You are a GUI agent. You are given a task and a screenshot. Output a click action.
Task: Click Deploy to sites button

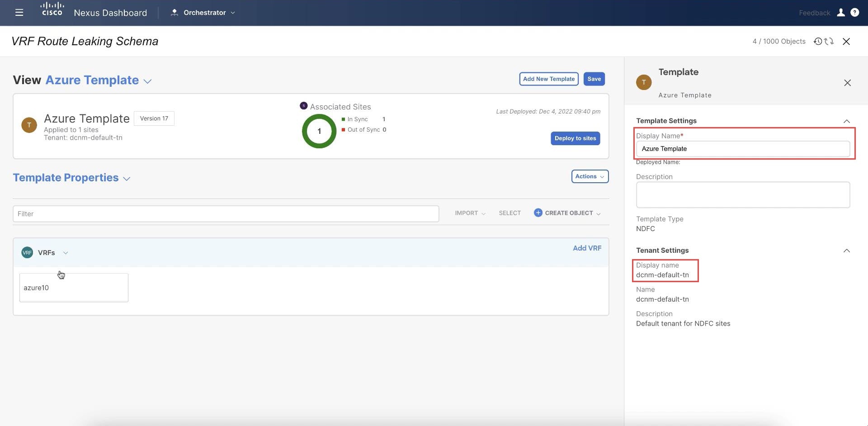point(575,138)
